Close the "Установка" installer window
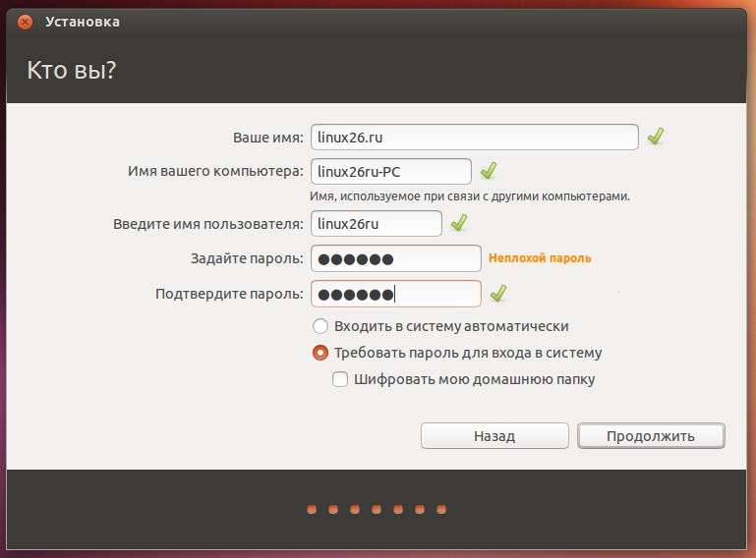This screenshot has height=558, width=756. pos(25,23)
